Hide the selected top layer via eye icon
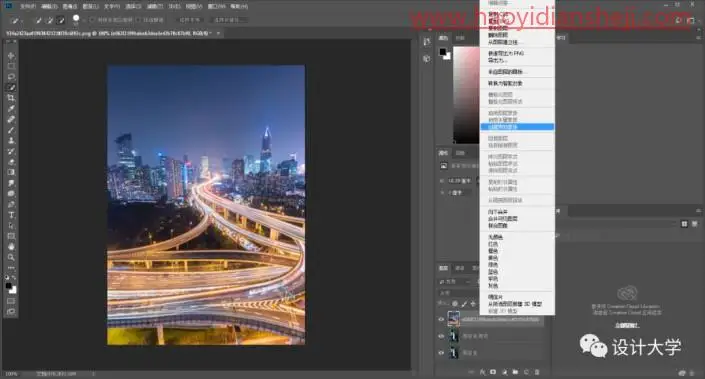 pos(441,319)
